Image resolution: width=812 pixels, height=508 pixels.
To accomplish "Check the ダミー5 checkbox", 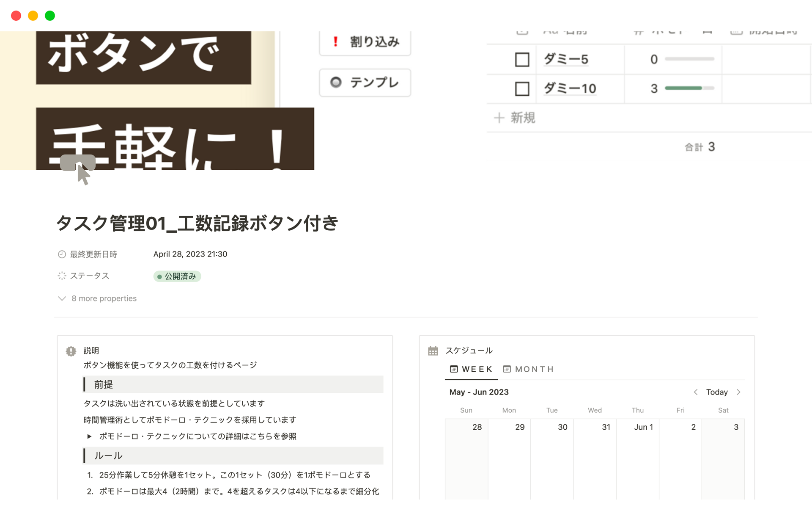I will [x=522, y=60].
